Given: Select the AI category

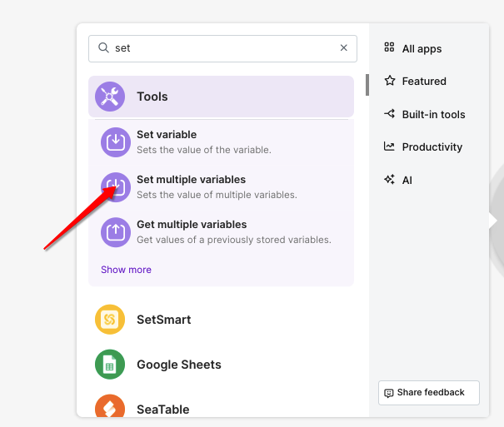Looking at the screenshot, I should tap(407, 181).
